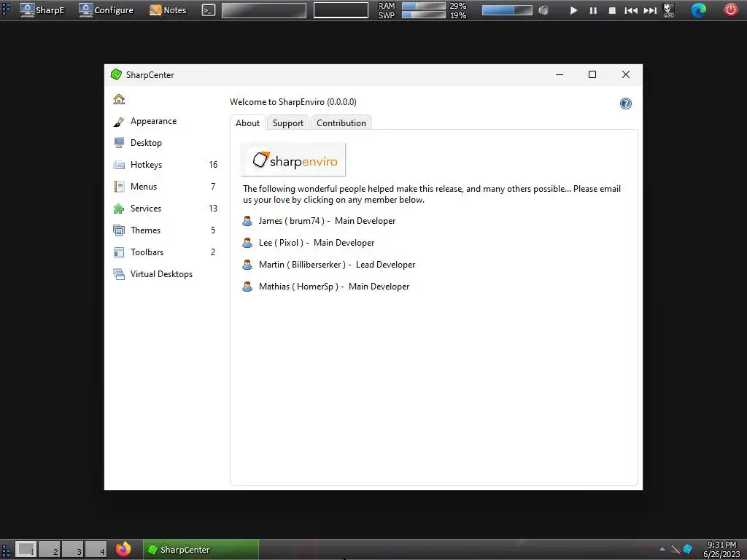Open the Notes toolbar button
747x560 pixels.
pyautogui.click(x=168, y=10)
